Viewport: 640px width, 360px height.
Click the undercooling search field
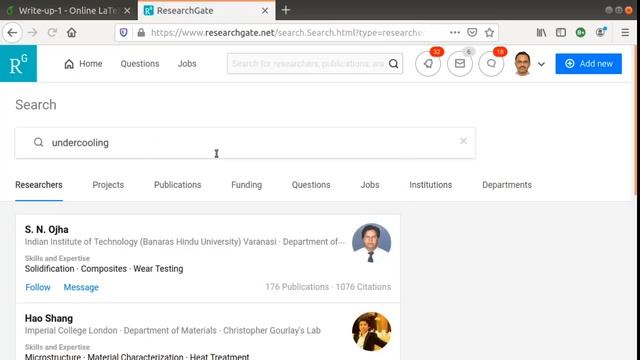[x=245, y=142]
